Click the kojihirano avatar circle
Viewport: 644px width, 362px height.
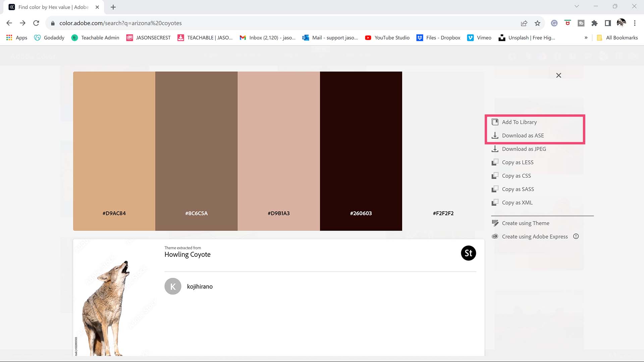(x=173, y=286)
